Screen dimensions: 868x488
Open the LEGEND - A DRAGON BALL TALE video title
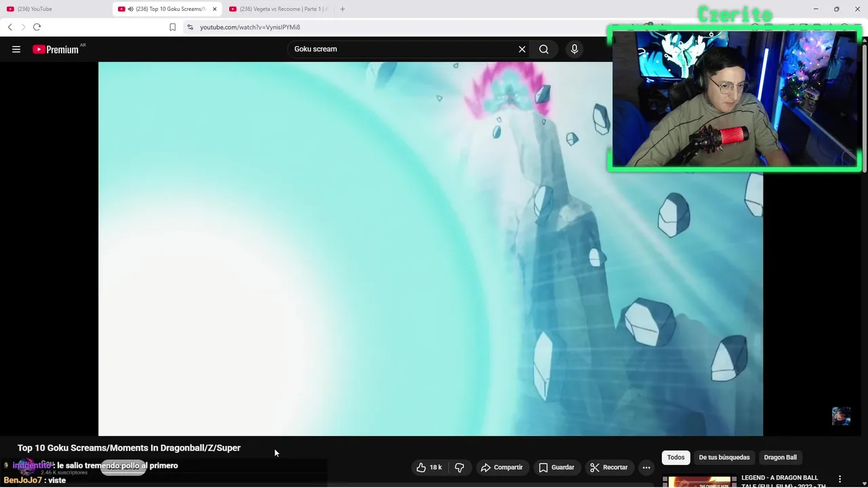pos(783,481)
